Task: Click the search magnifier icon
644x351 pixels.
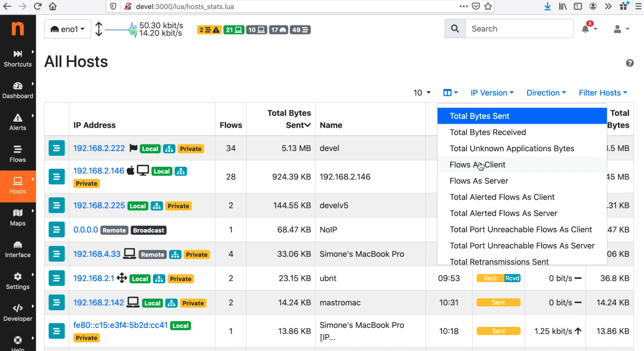Action: pos(455,29)
